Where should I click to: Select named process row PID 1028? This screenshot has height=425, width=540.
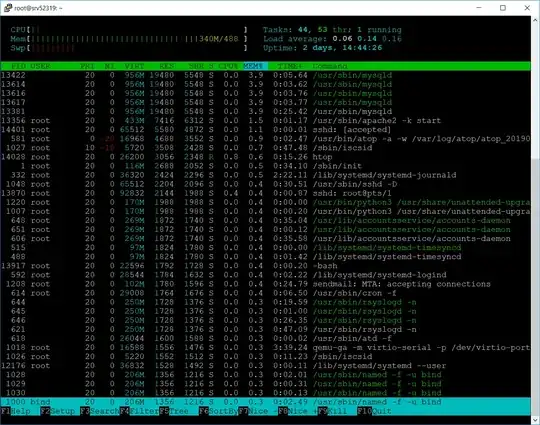[x=265, y=374]
